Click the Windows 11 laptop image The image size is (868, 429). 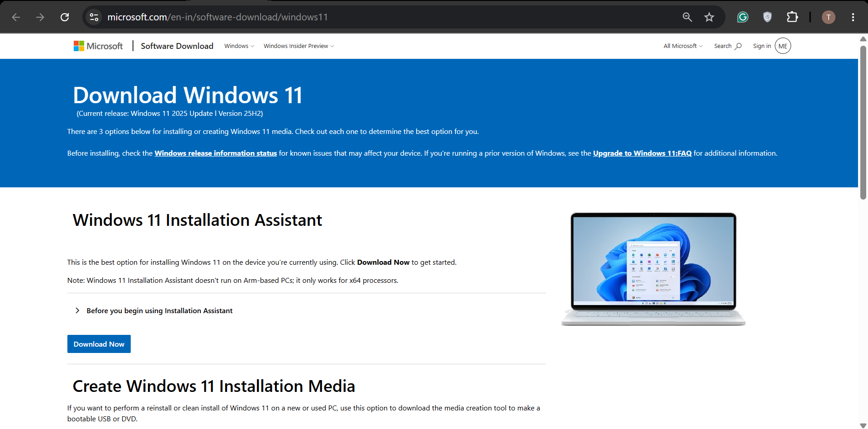[x=653, y=269]
